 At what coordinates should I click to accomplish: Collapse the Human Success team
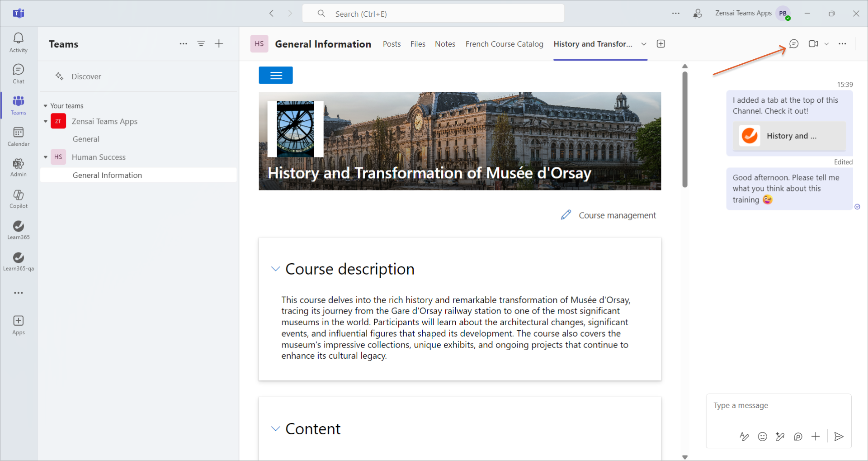(46, 157)
